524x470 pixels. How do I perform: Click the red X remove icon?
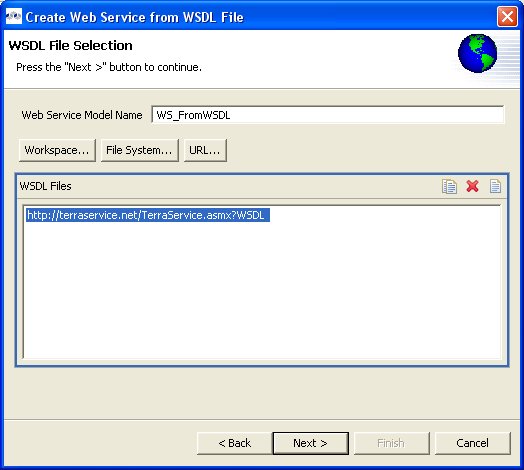point(473,186)
